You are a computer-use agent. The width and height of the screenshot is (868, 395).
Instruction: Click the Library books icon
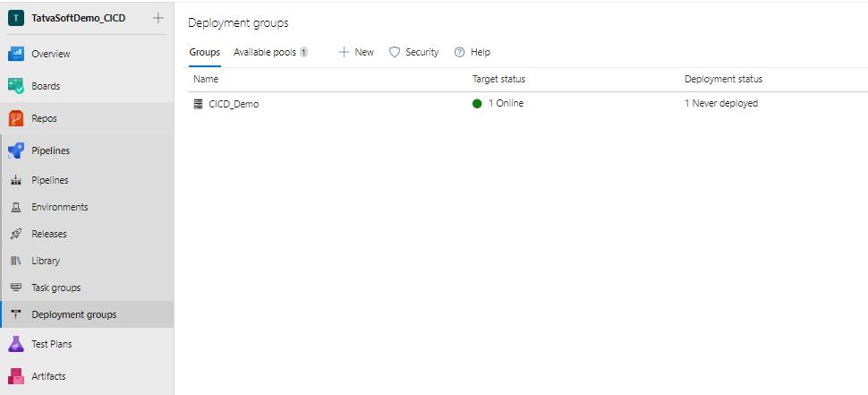pos(16,261)
